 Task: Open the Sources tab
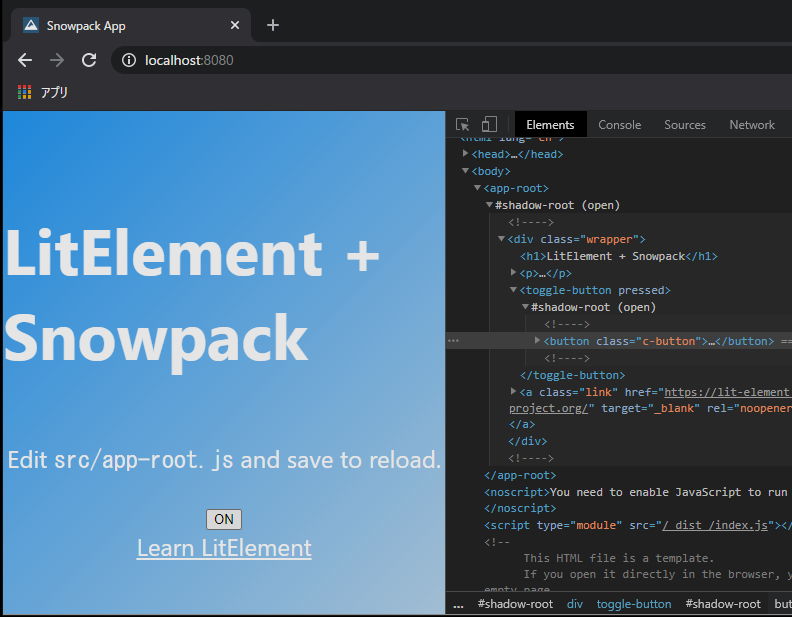(x=684, y=125)
